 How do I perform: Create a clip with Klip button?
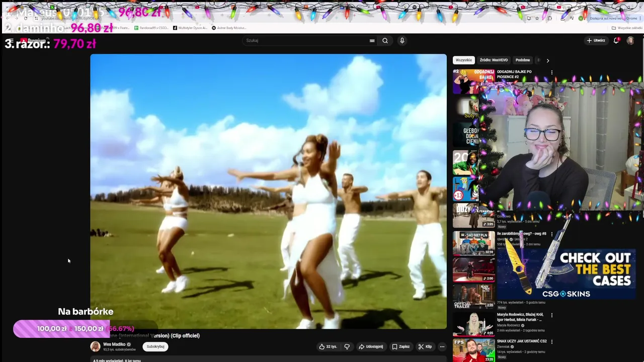click(x=425, y=346)
